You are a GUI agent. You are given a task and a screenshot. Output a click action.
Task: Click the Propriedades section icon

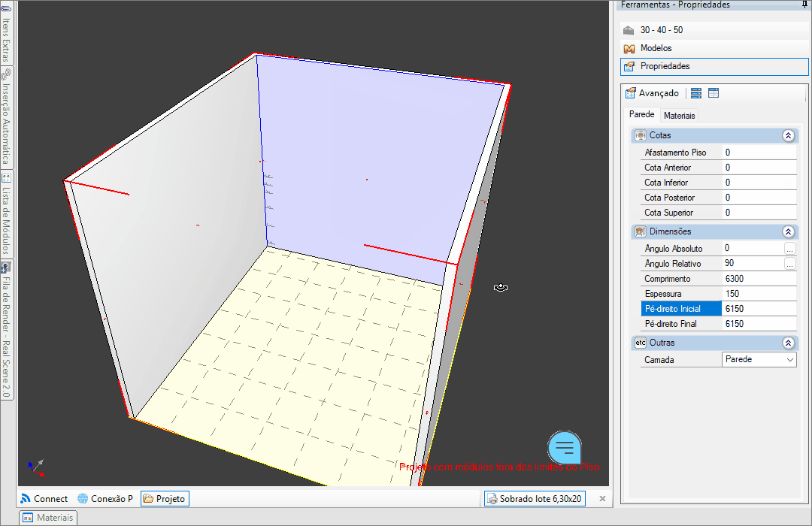629,66
